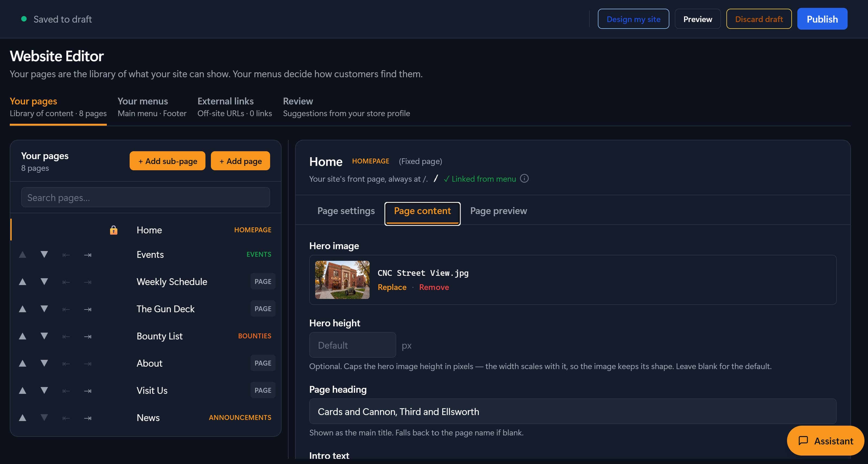868x464 pixels.
Task: Click the + Add page button
Action: point(240,161)
